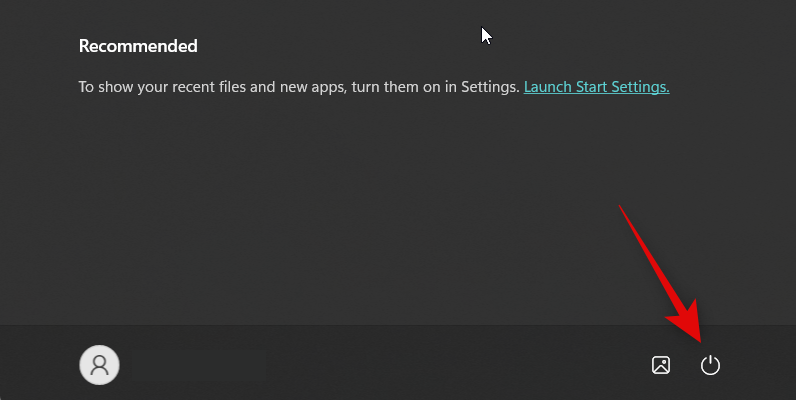
Task: Click the red arrow annotation tip
Action: point(697,338)
